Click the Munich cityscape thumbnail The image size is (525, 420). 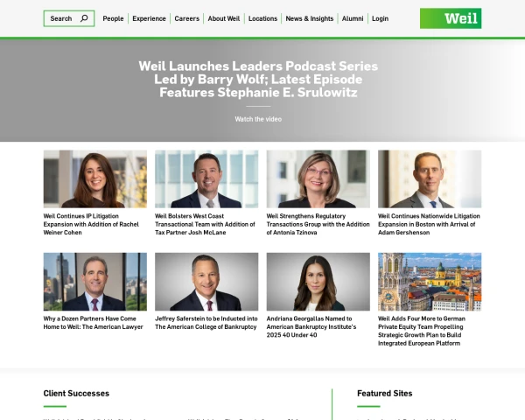pos(430,282)
